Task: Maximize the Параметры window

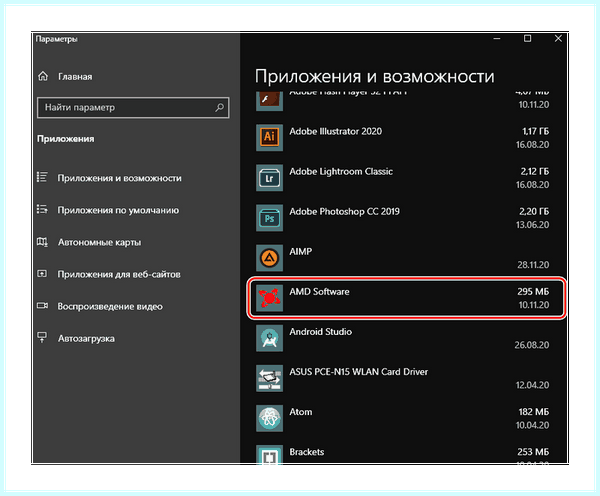Action: (x=527, y=39)
